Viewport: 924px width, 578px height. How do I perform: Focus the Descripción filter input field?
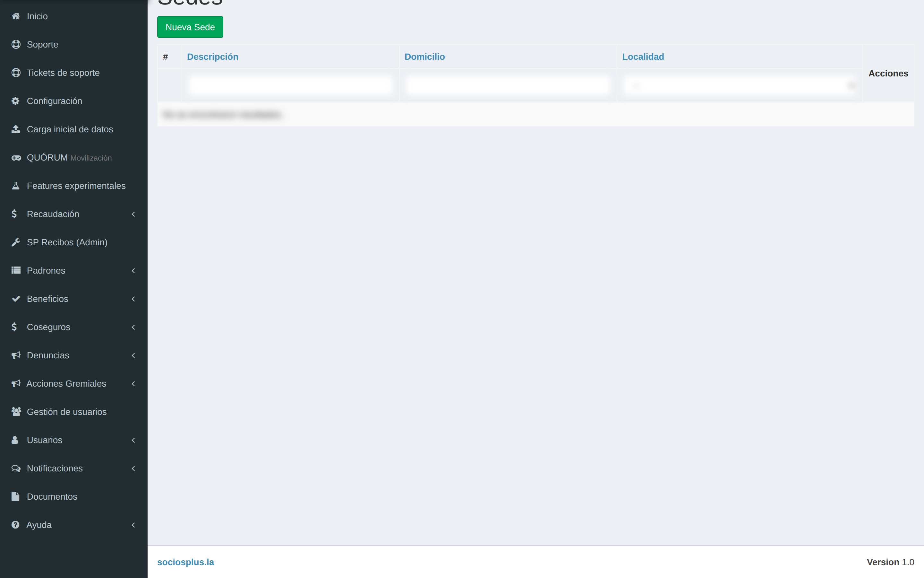point(290,85)
